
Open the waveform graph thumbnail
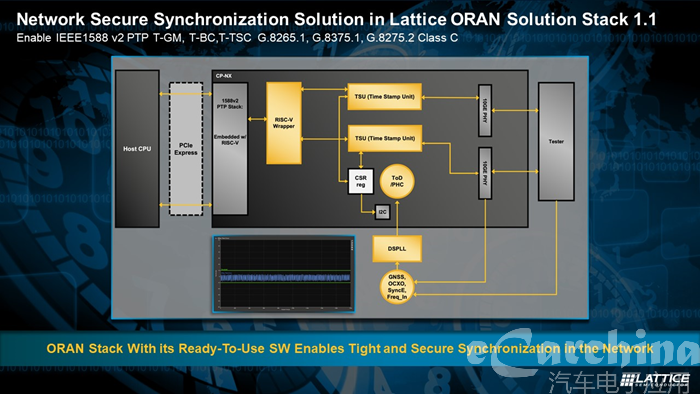[x=283, y=274]
